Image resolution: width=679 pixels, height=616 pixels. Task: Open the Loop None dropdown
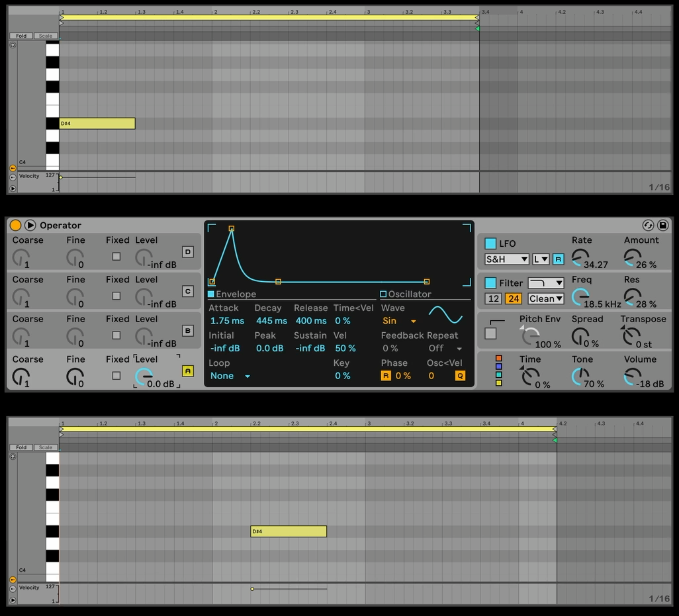coord(230,376)
